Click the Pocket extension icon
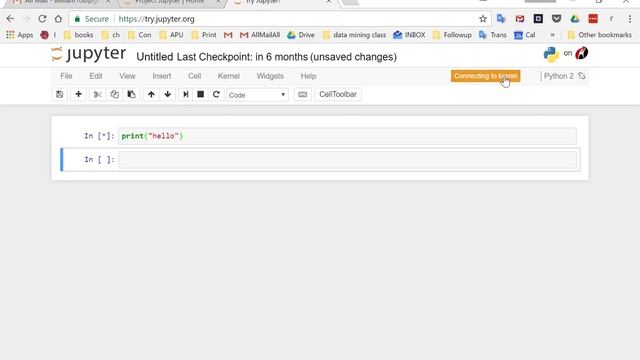The image size is (640, 360). tap(556, 19)
